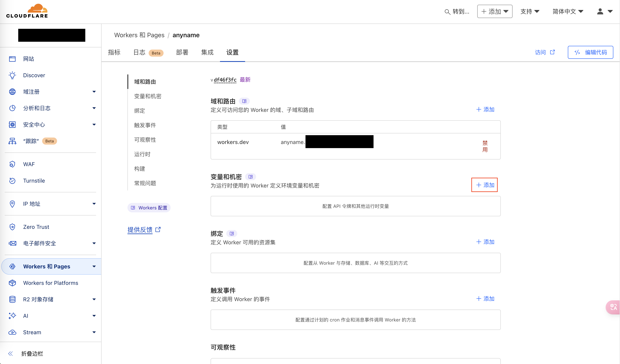Click the WAF shield icon
The width and height of the screenshot is (620, 364).
[x=12, y=164]
